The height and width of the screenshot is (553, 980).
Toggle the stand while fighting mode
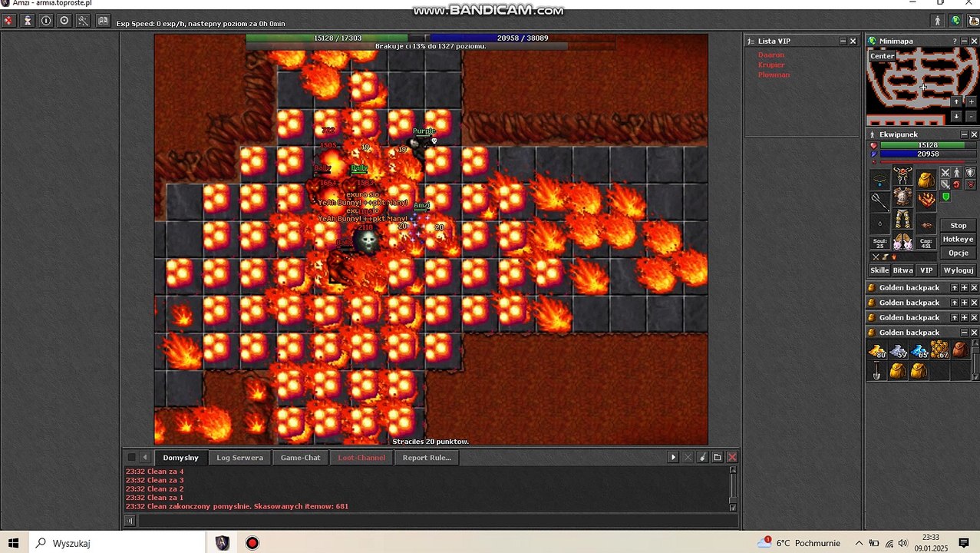(956, 173)
